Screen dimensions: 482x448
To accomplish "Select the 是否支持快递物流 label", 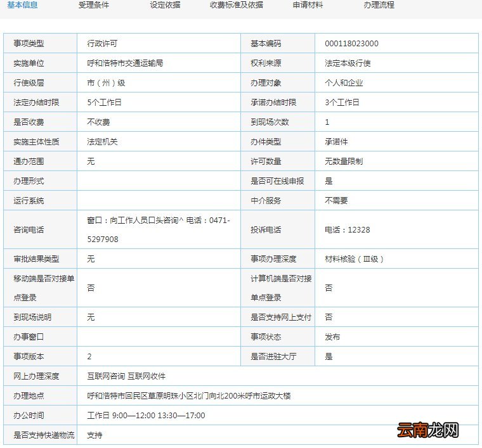I will [x=44, y=435].
